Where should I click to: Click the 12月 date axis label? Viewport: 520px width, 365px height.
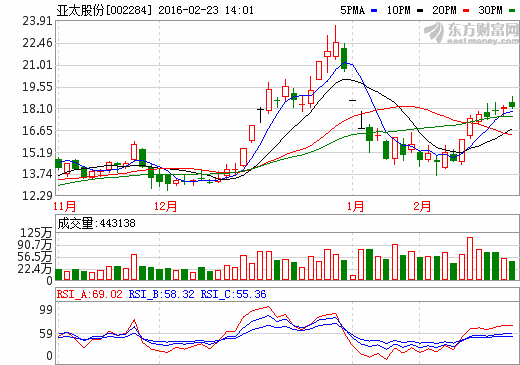(x=165, y=206)
